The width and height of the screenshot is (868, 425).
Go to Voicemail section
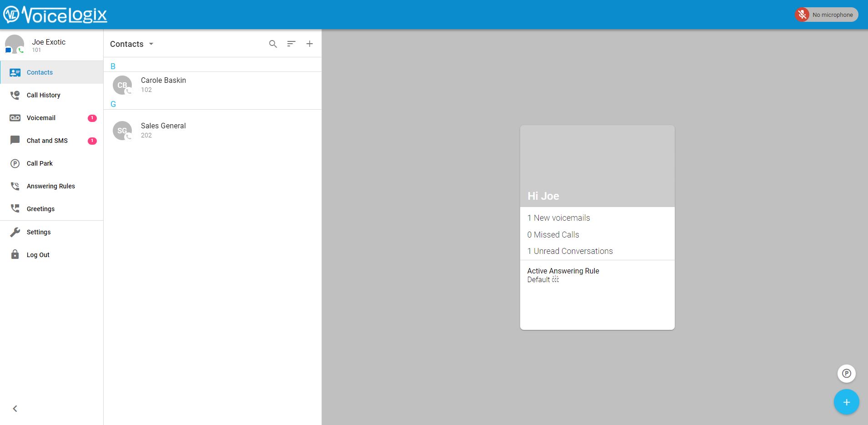(x=41, y=118)
